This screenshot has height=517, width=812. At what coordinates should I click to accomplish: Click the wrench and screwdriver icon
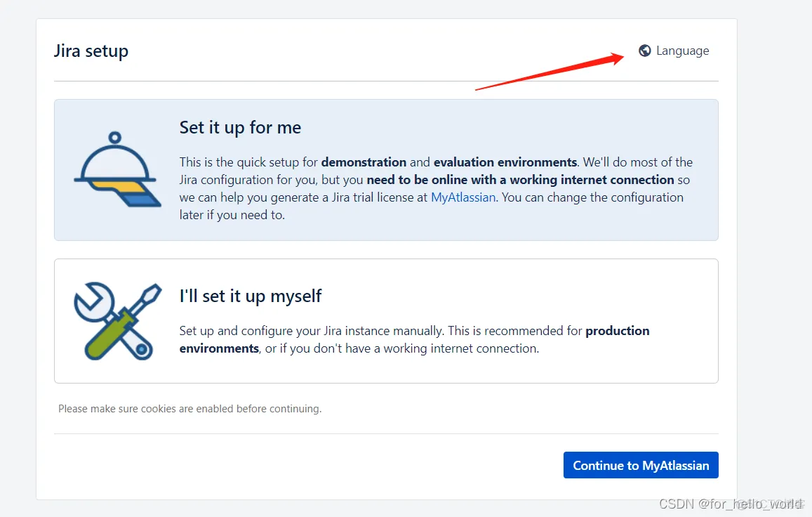(x=117, y=321)
